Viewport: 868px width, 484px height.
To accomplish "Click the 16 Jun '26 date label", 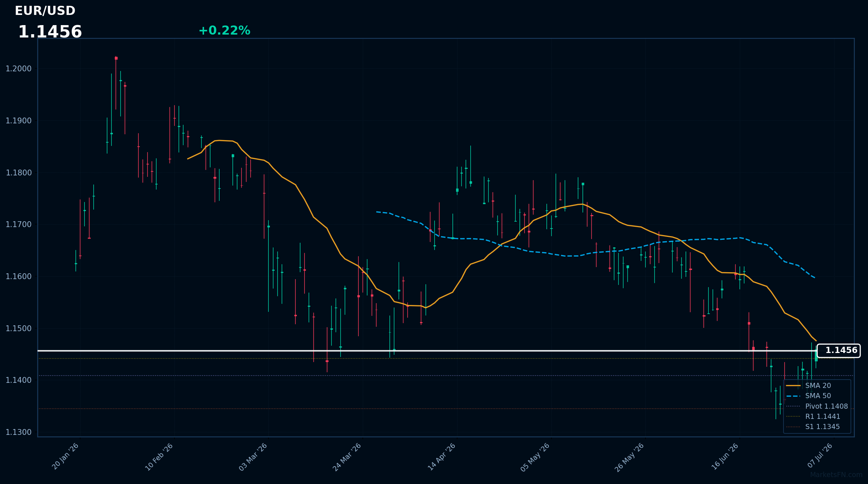I will point(725,457).
